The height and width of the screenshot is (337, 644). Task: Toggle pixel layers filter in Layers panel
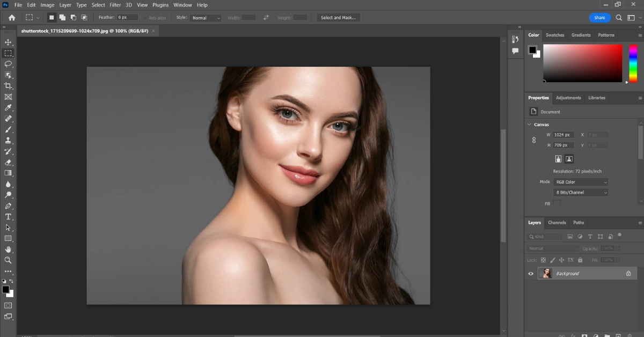tap(570, 237)
